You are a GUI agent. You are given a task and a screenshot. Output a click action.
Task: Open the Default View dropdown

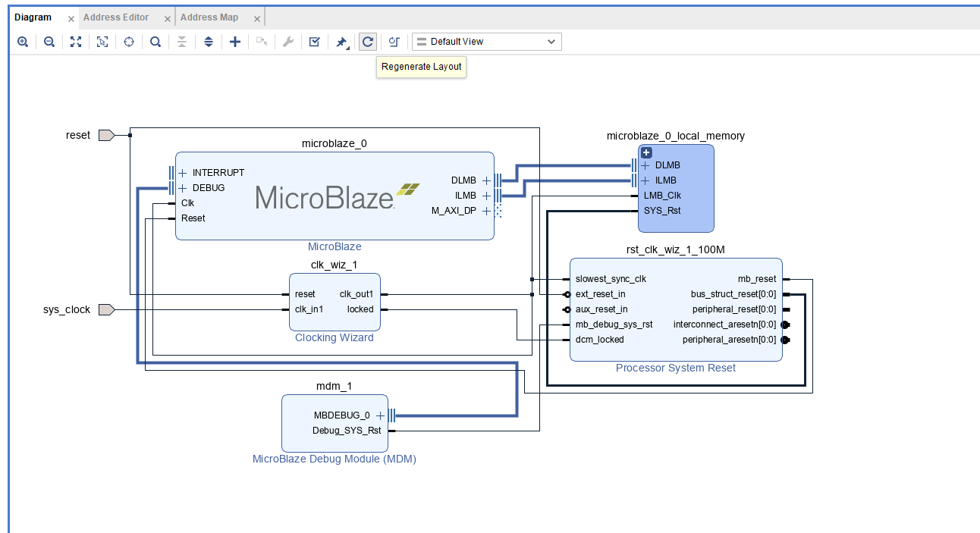[486, 42]
